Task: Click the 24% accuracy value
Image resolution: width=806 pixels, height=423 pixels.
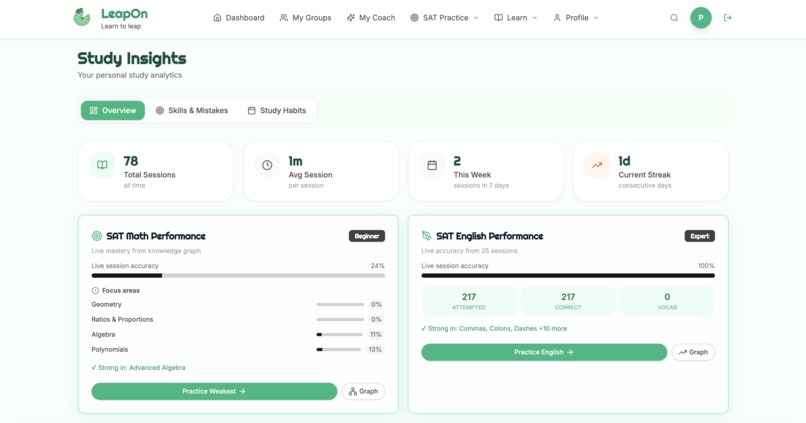Action: (x=378, y=266)
